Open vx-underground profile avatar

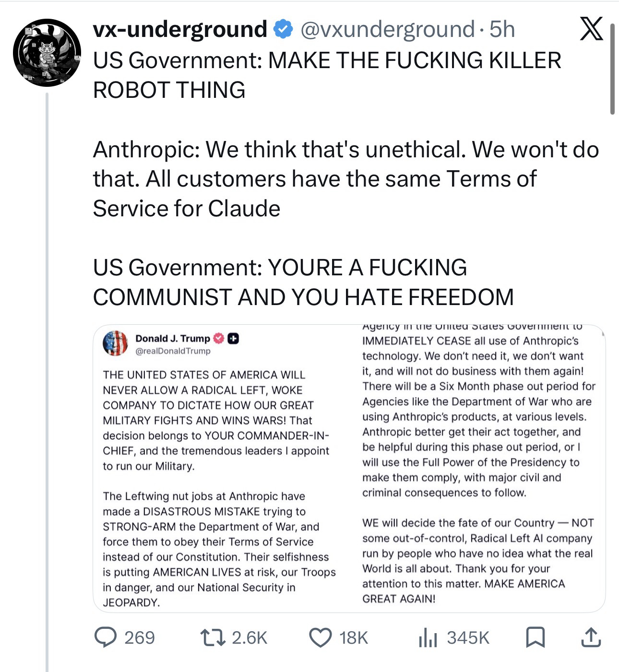(x=47, y=52)
